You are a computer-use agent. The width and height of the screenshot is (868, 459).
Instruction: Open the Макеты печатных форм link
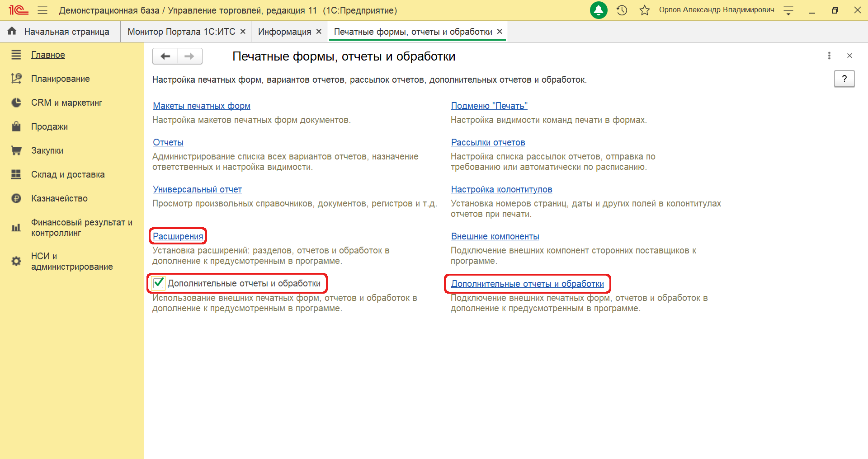click(202, 106)
